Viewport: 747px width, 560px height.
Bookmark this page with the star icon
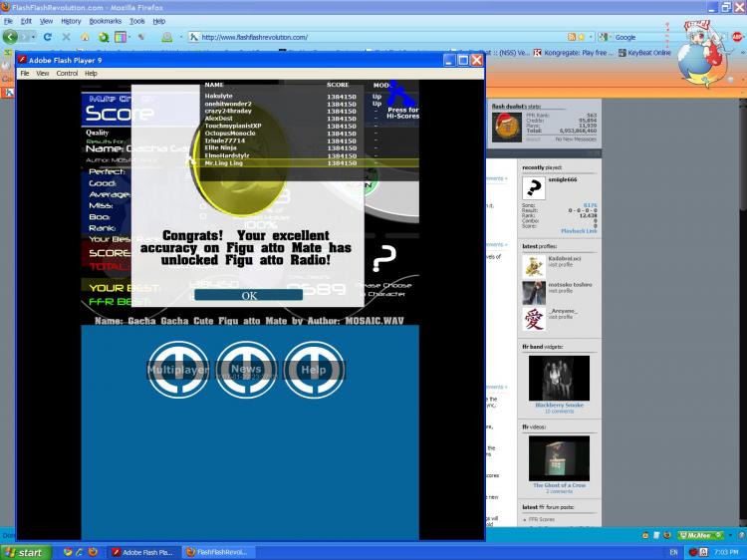coord(581,37)
